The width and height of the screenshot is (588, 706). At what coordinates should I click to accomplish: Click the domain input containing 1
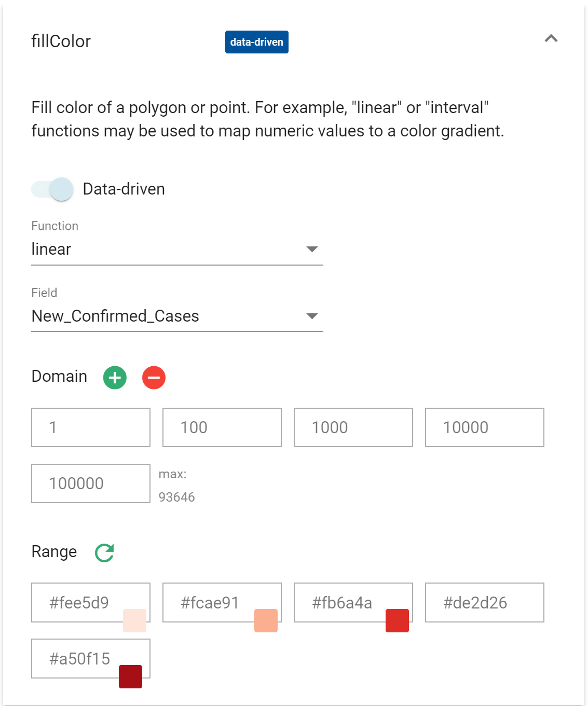click(90, 427)
